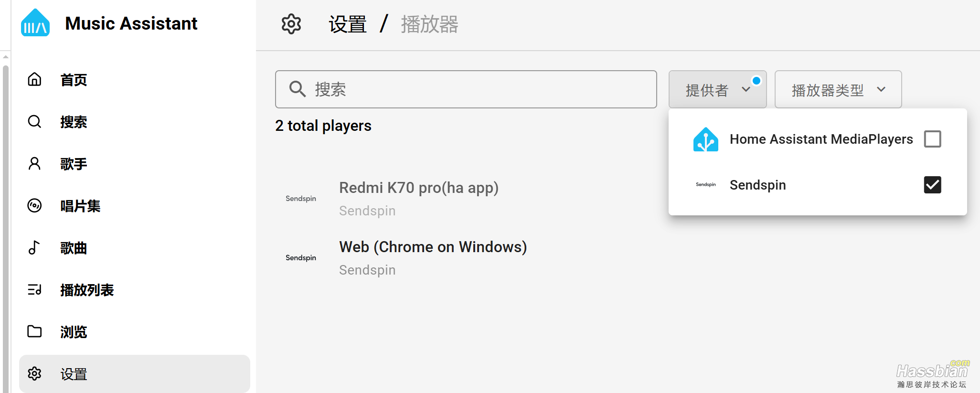Screen dimensions: 980x393
Task: Open Web (Chrome on Windows) player
Action: point(433,247)
